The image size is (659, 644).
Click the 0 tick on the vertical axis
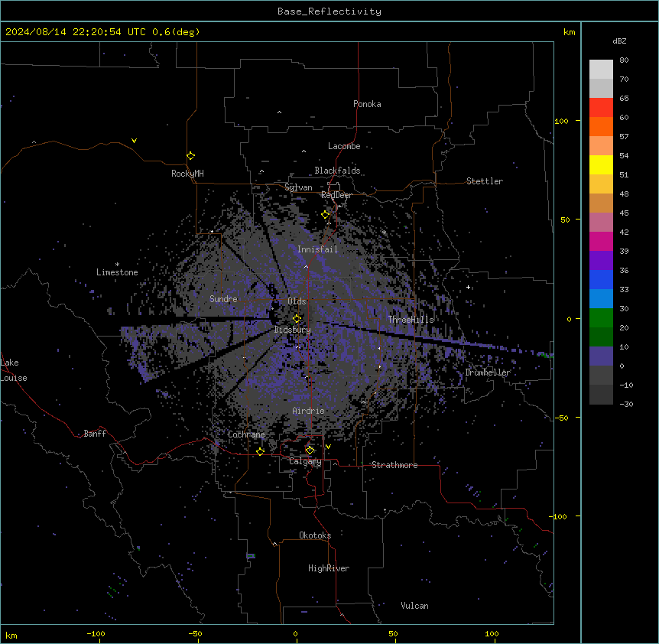[x=569, y=319]
